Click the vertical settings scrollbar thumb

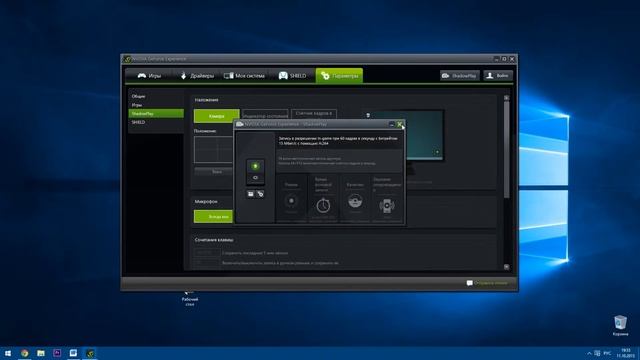pos(507,149)
